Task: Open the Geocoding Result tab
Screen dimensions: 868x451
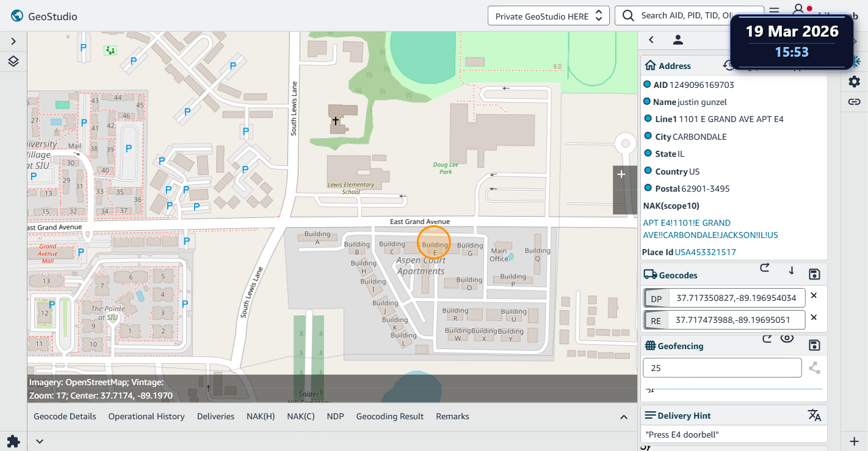Action: pyautogui.click(x=390, y=416)
